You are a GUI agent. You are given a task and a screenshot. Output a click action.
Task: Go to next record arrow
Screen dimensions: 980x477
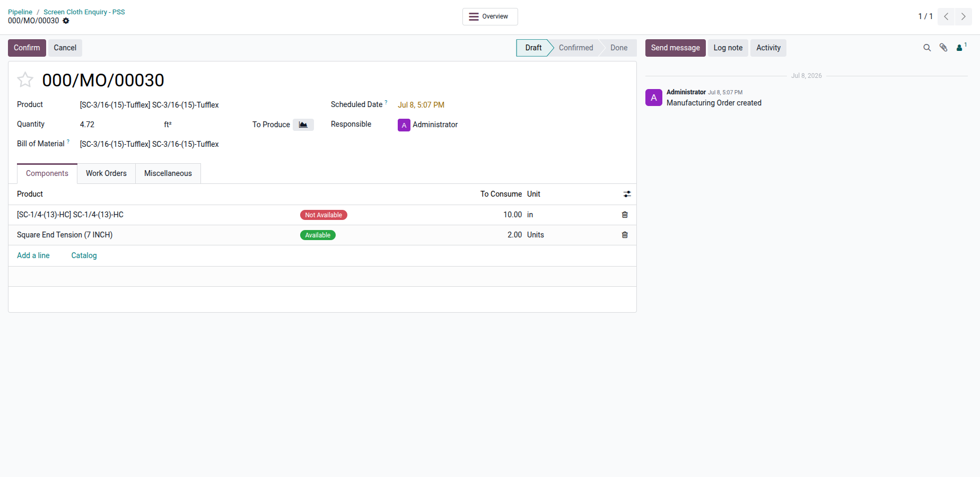click(x=964, y=16)
